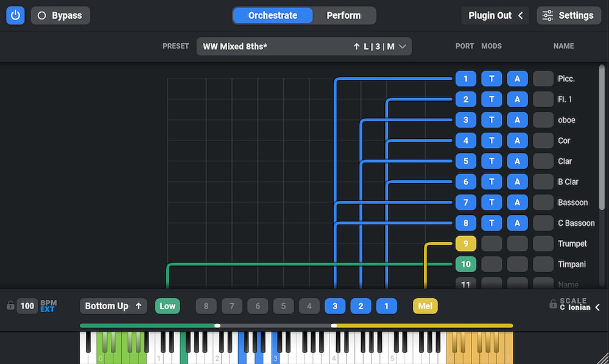Click the scale lock icon
Image resolution: width=609 pixels, height=364 pixels.
click(x=553, y=304)
